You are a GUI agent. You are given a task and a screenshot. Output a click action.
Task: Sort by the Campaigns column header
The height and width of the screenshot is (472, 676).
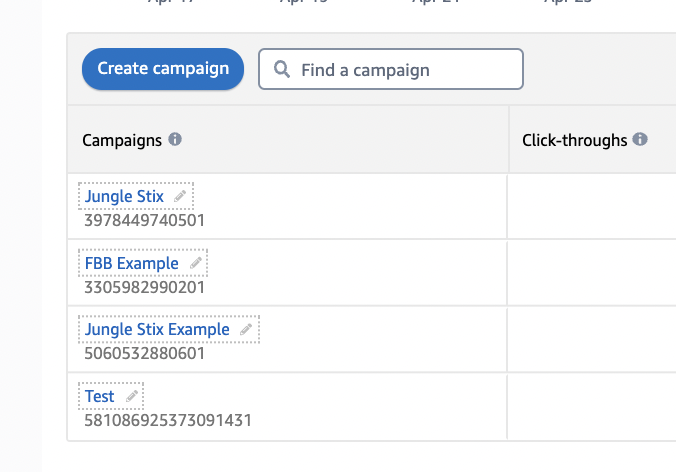(122, 140)
